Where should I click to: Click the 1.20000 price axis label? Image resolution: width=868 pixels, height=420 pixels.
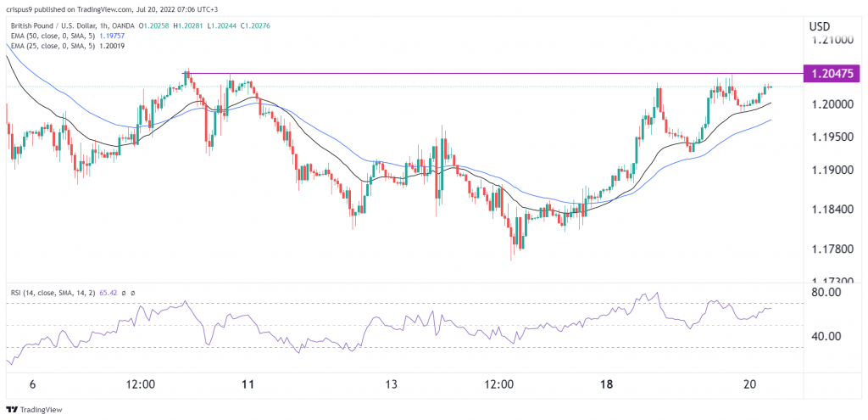click(834, 104)
